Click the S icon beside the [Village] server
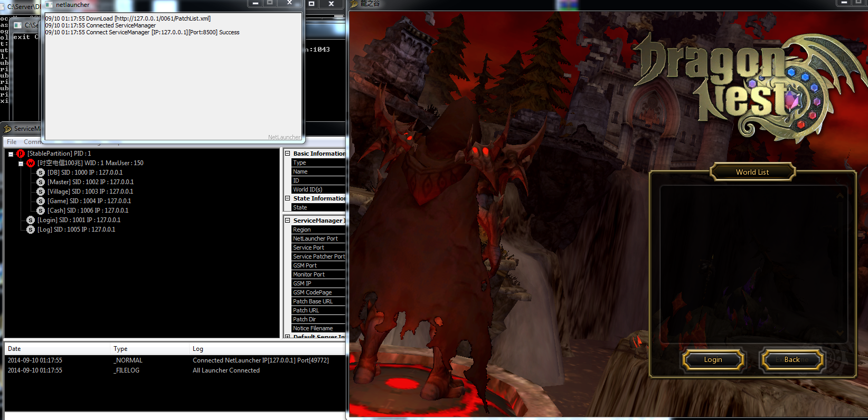The image size is (868, 420). pyautogui.click(x=41, y=192)
